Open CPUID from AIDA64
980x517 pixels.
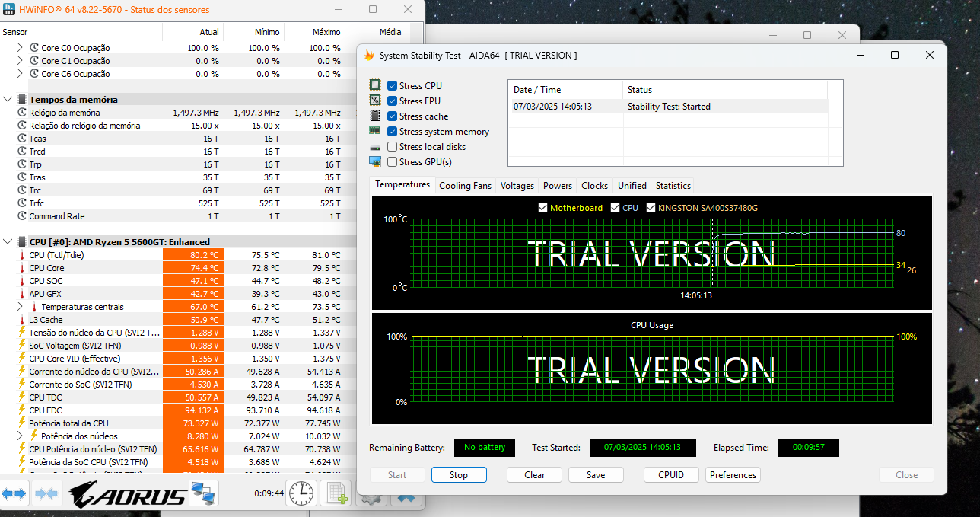click(671, 474)
